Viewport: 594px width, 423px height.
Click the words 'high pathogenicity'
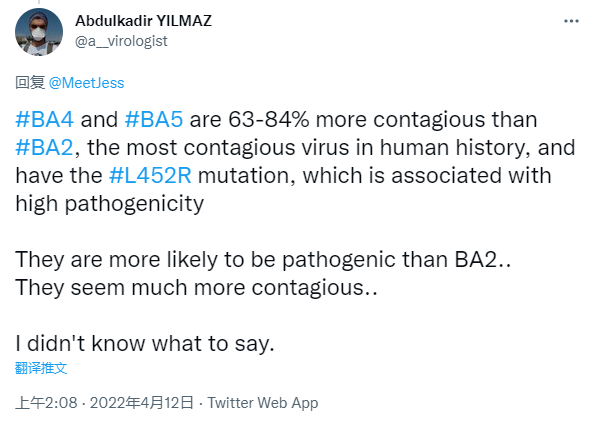click(110, 204)
